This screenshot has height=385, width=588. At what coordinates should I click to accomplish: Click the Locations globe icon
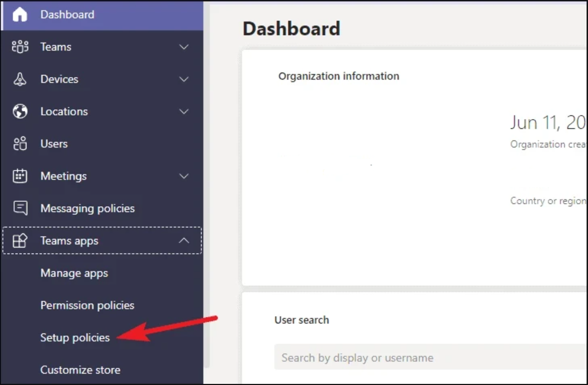[x=20, y=111]
